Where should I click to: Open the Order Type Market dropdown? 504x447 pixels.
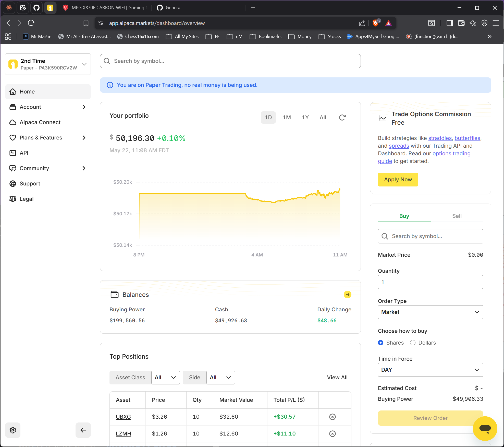point(430,312)
